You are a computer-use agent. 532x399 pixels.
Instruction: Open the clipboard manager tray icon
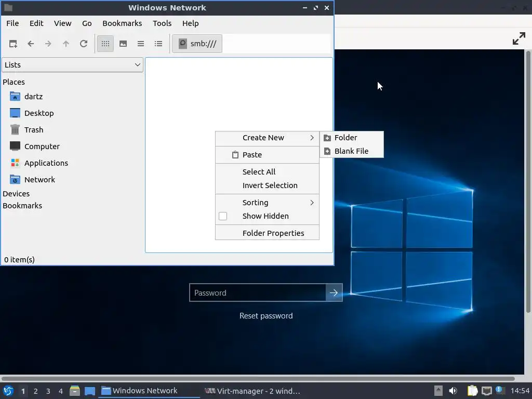coord(472,391)
